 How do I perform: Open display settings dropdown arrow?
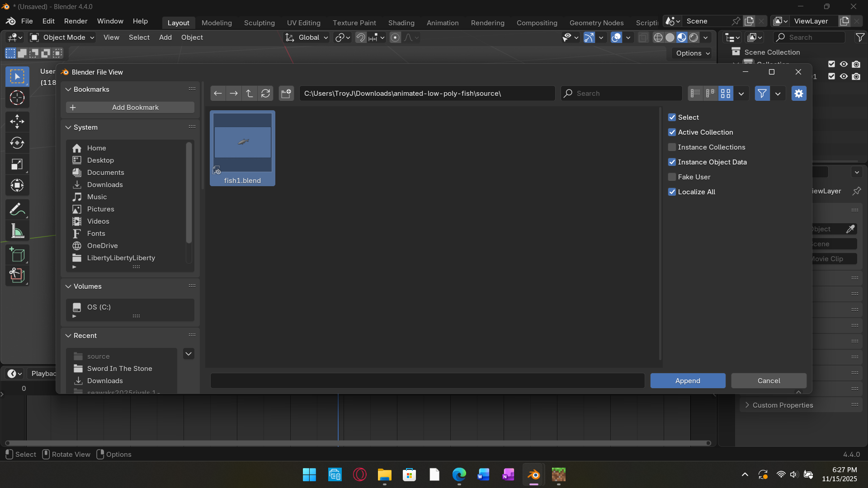pyautogui.click(x=741, y=94)
